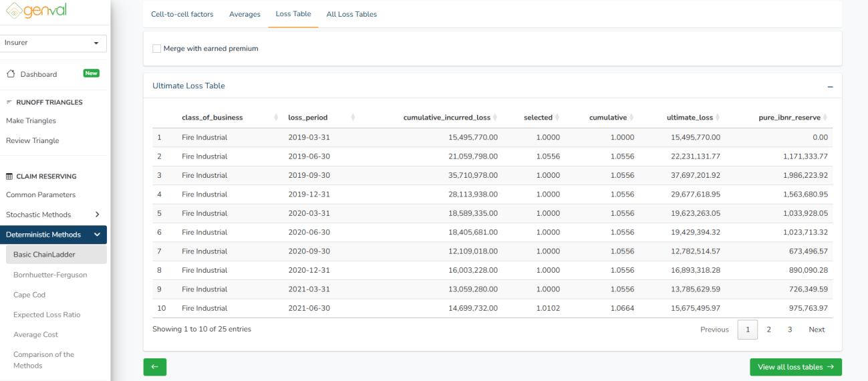This screenshot has width=868, height=381.
Task: Switch to All Loss Tables tab
Action: [x=351, y=14]
